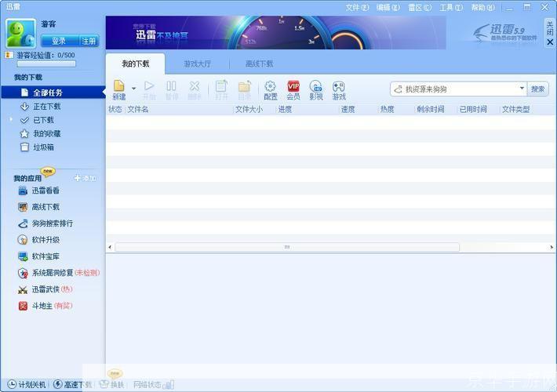Open the 工具 menu
This screenshot has width=557, height=392.
coord(451,8)
